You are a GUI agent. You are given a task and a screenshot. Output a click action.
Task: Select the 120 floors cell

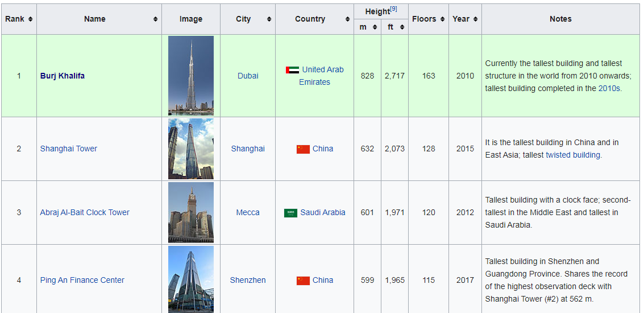429,213
